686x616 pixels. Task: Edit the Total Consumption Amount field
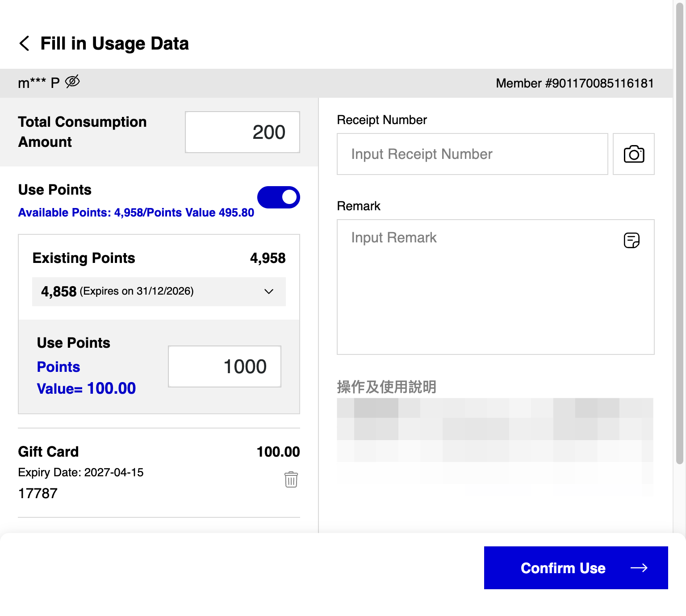(x=243, y=132)
